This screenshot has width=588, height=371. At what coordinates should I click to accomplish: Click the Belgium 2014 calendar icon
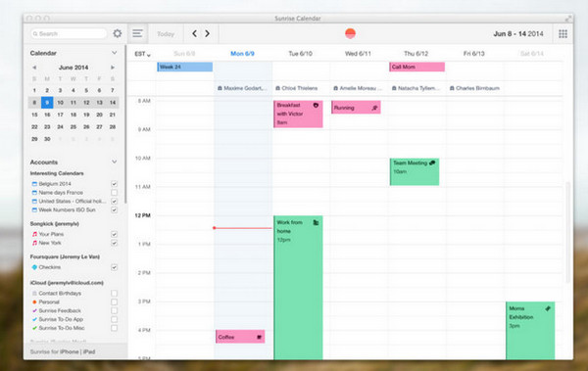34,184
